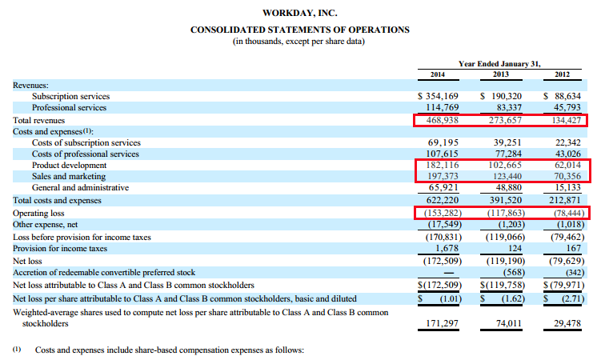Click the Revenues: row label
Screen dimensions: 601x364
point(30,86)
